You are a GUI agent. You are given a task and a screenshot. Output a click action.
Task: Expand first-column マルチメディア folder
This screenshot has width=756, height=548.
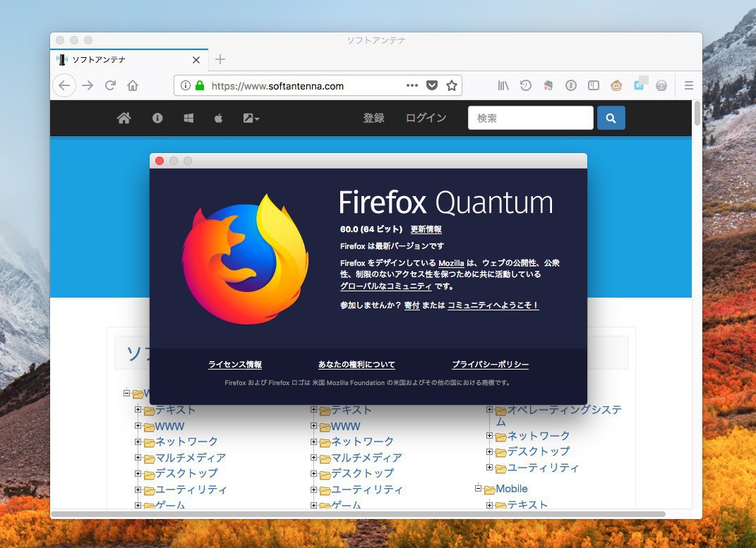pos(138,458)
